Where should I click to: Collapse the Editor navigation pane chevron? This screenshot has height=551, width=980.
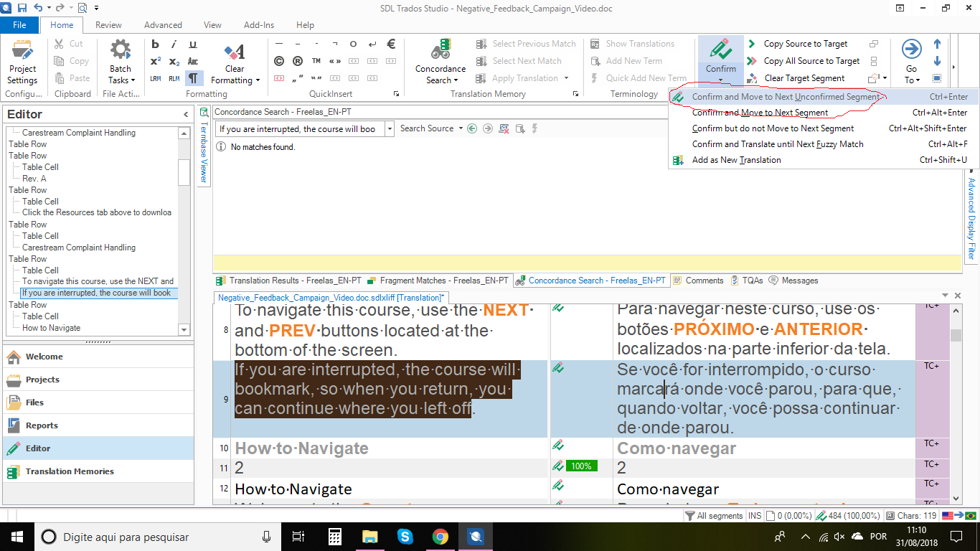pos(186,115)
